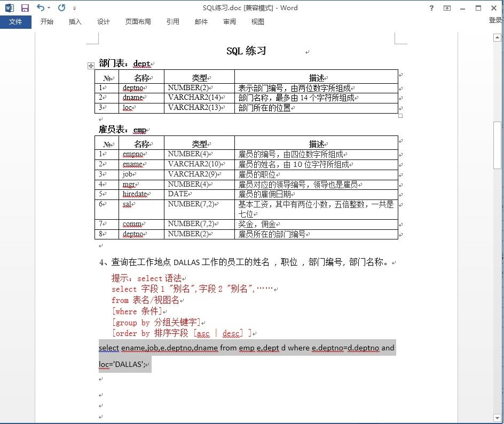This screenshot has height=424, width=504.
Task: Click '表示部门编号，由两位数字所组成' description cell
Action: tap(316, 88)
